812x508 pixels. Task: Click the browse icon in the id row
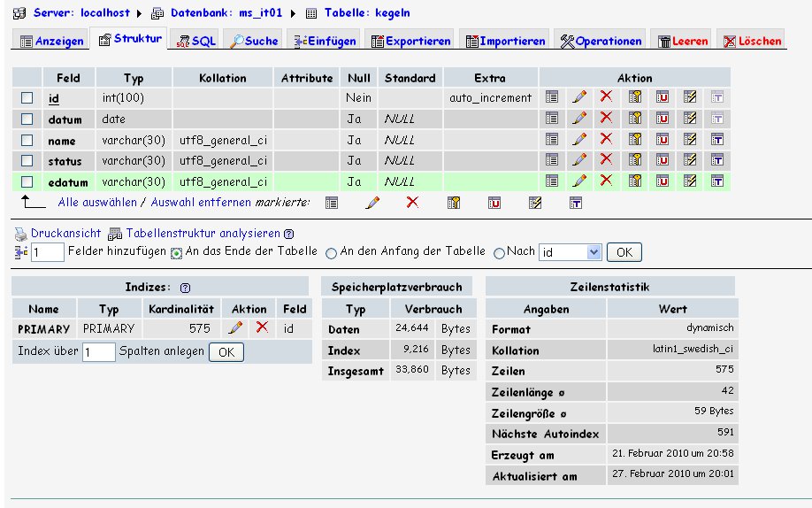[x=552, y=97]
